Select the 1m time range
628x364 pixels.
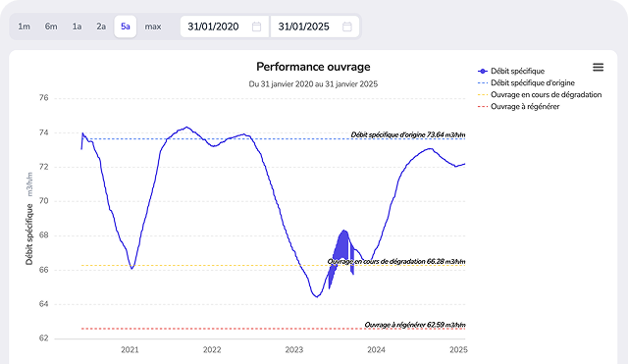coord(24,26)
